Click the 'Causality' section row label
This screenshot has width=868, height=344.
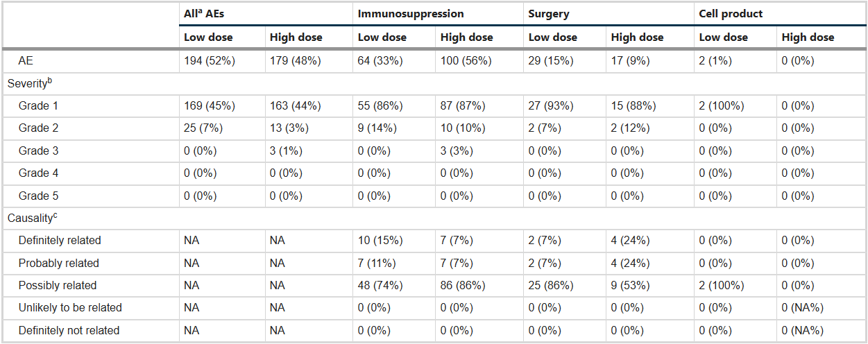[x=33, y=218]
